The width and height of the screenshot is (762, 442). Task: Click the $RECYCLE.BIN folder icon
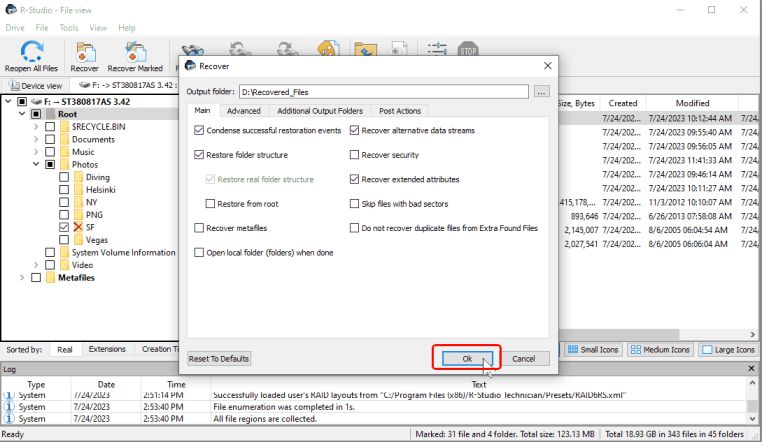64,127
